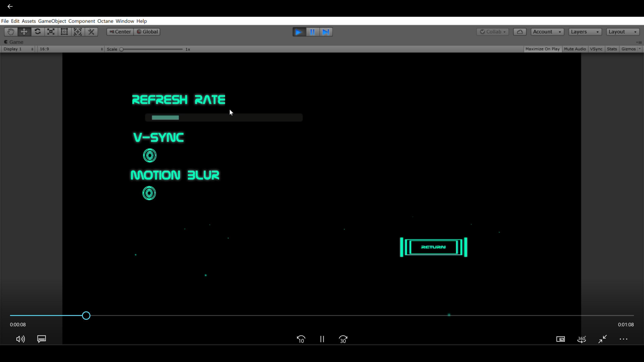Pause the video playback
Image resolution: width=644 pixels, height=362 pixels.
[x=322, y=339]
